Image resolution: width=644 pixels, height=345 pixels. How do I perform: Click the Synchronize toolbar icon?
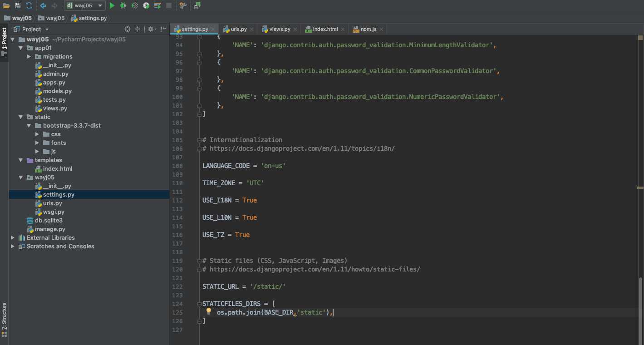tap(29, 5)
